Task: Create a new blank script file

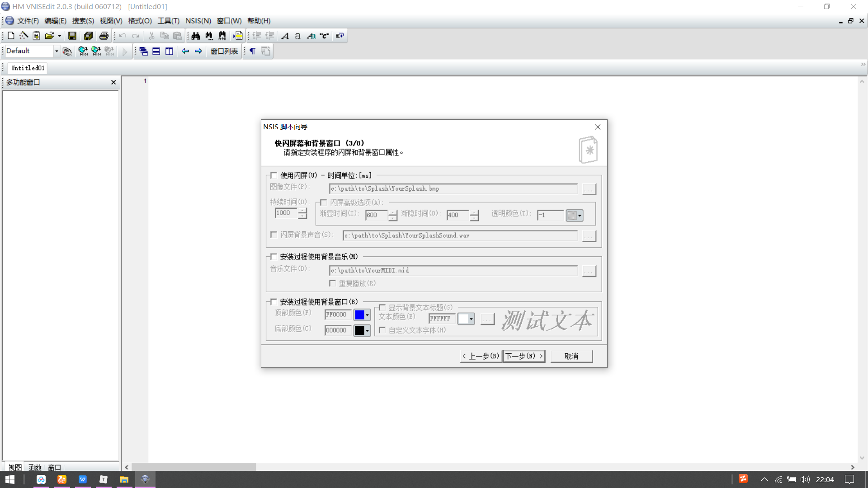Action: pyautogui.click(x=11, y=36)
